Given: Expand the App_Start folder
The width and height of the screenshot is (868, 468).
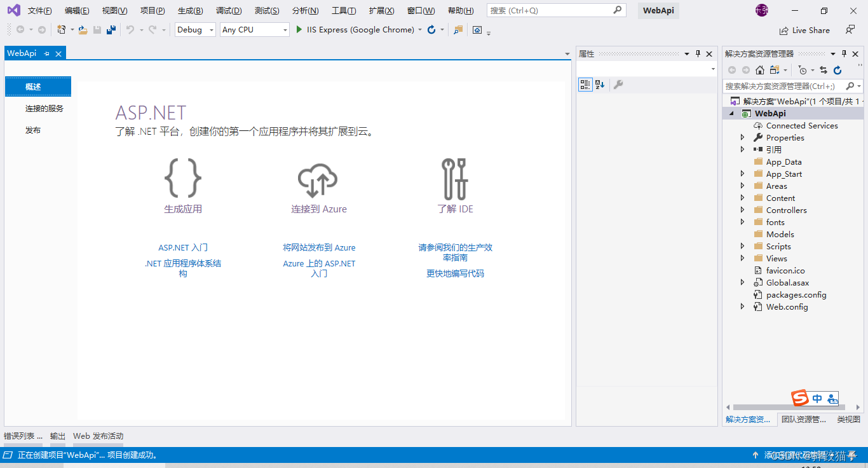Looking at the screenshot, I should click(x=742, y=174).
